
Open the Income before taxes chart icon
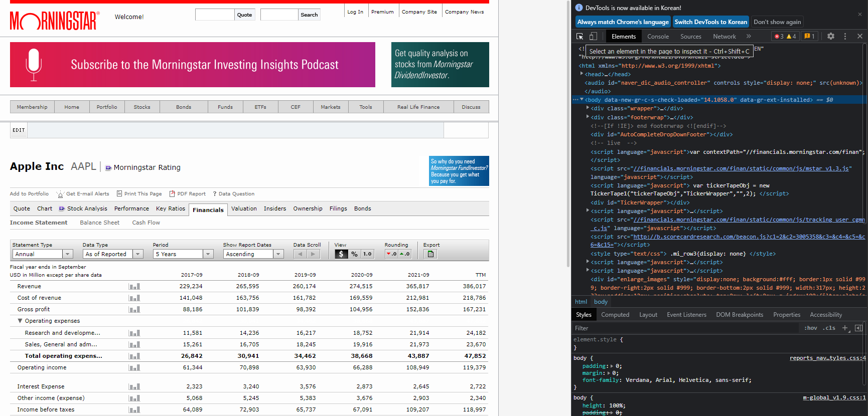pyautogui.click(x=134, y=410)
